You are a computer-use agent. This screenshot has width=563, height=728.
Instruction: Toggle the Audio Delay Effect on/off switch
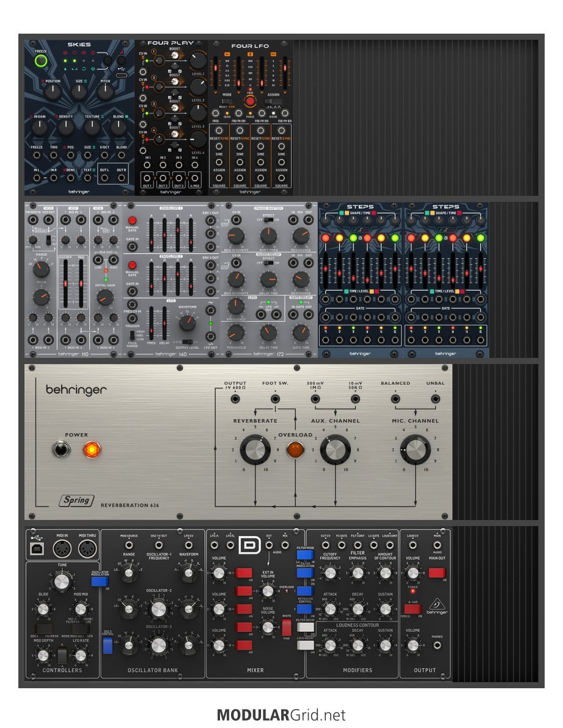pos(268,263)
